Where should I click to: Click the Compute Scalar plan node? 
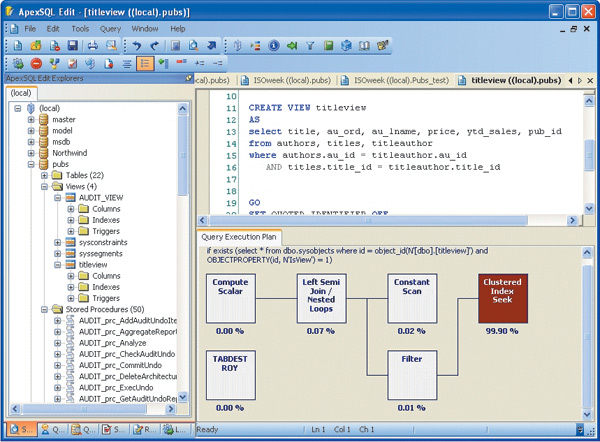(230, 298)
